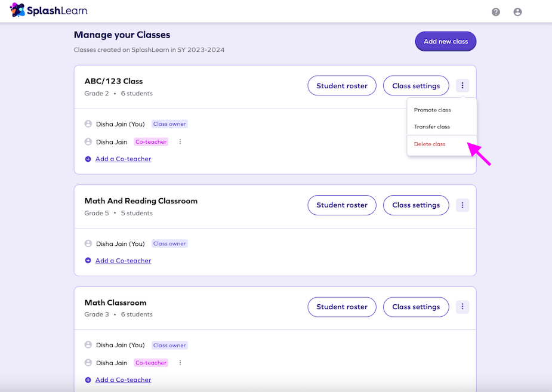Open Class settings for Math And Reading Classroom
This screenshot has width=552, height=392.
point(416,205)
